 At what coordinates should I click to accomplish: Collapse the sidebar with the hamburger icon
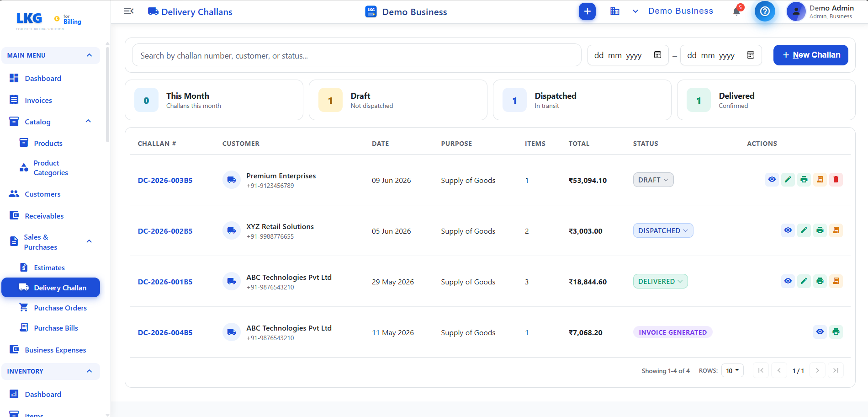pos(129,11)
